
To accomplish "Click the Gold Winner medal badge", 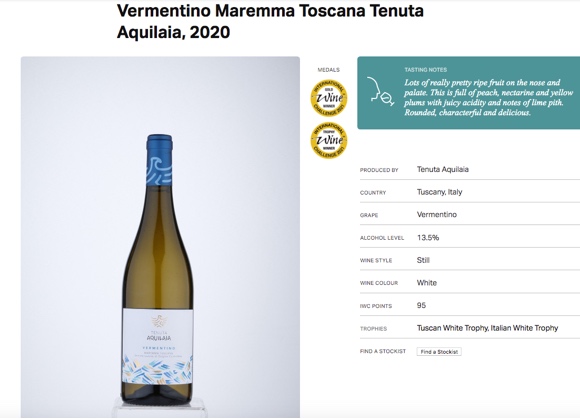I will pos(328,98).
